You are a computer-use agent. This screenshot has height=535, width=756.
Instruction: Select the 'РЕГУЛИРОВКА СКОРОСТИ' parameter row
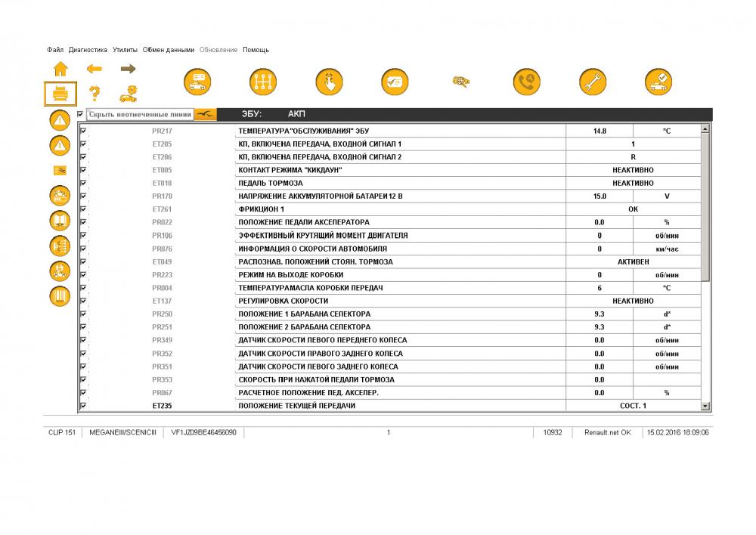point(391,301)
